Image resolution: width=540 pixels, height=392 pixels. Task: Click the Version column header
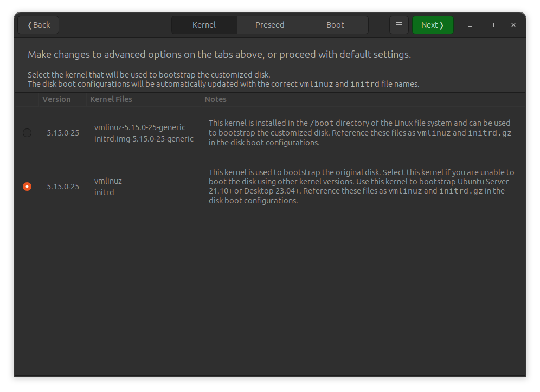pyautogui.click(x=56, y=99)
